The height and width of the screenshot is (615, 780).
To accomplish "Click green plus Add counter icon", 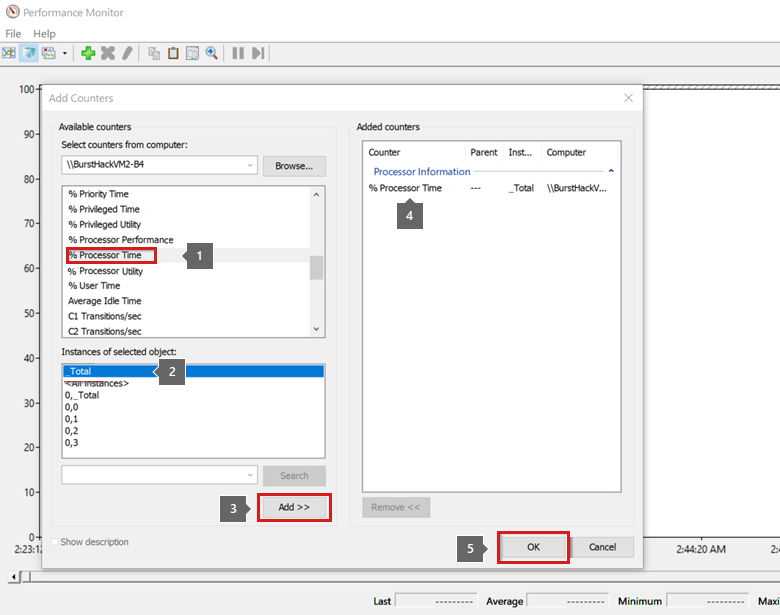I will (89, 53).
